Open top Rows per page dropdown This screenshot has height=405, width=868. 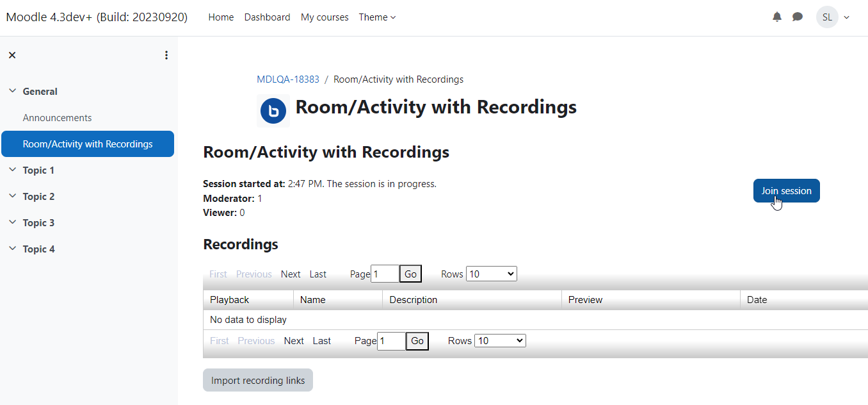(492, 274)
